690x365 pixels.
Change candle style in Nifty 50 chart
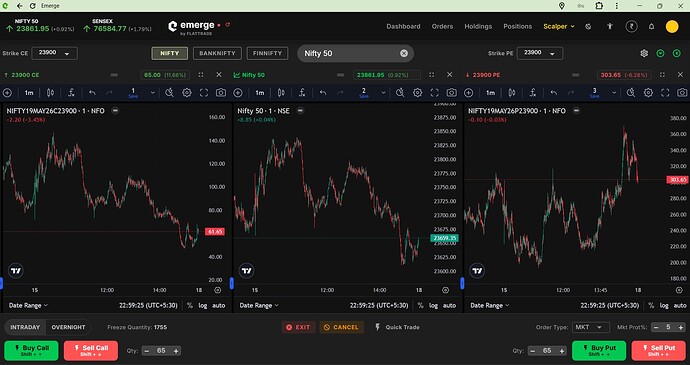281,93
